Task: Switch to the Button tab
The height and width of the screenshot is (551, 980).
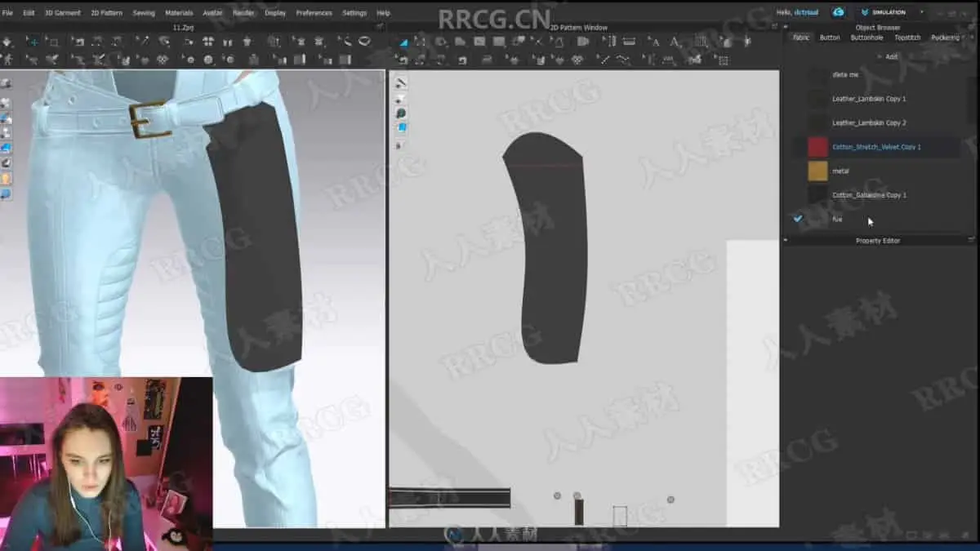Action: pyautogui.click(x=830, y=38)
